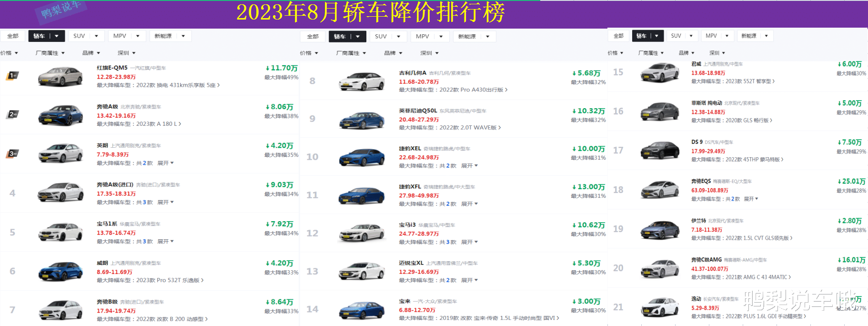The width and height of the screenshot is (868, 326).
Task: Open the 2022款 改款 B 200 动感型 link
Action: point(172,319)
